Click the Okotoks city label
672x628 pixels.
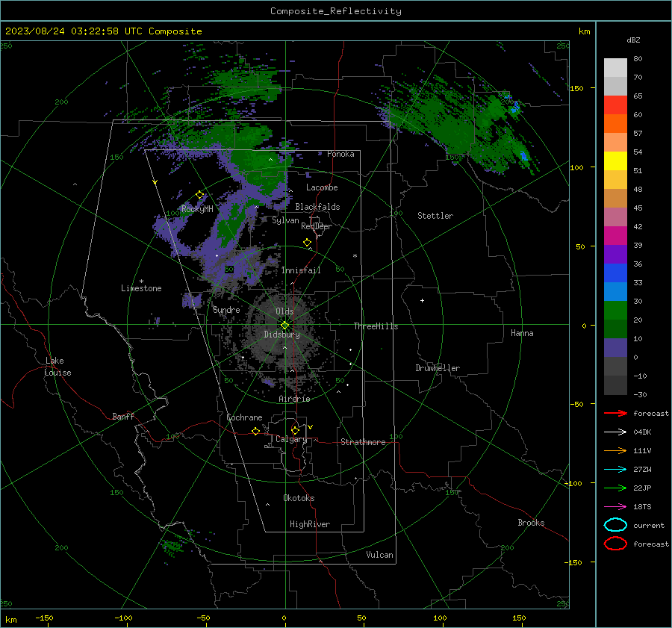click(x=299, y=498)
